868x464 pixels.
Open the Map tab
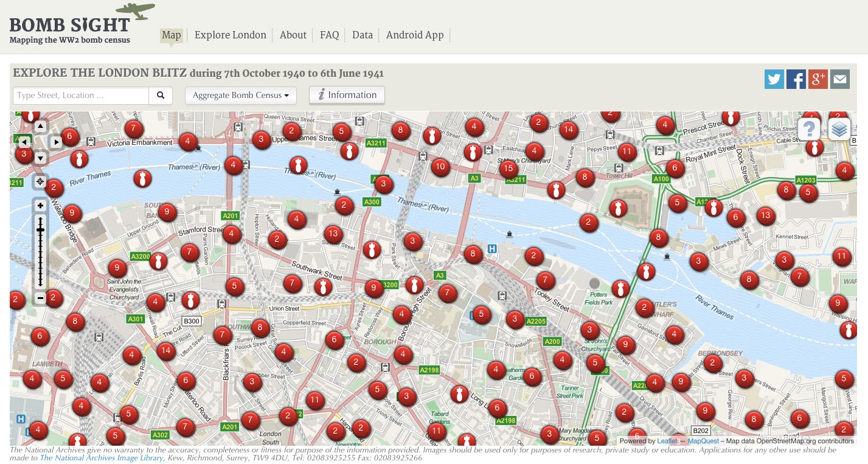(172, 35)
